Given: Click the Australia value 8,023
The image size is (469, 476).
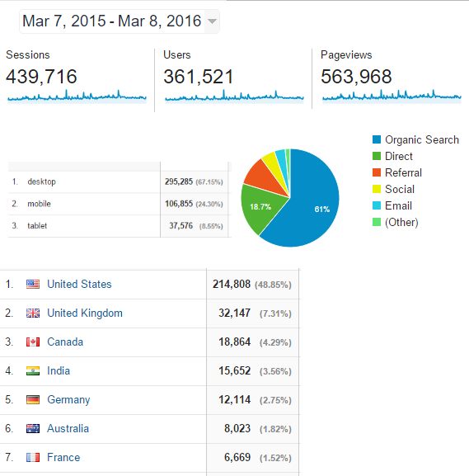Looking at the screenshot, I should pyautogui.click(x=237, y=428).
